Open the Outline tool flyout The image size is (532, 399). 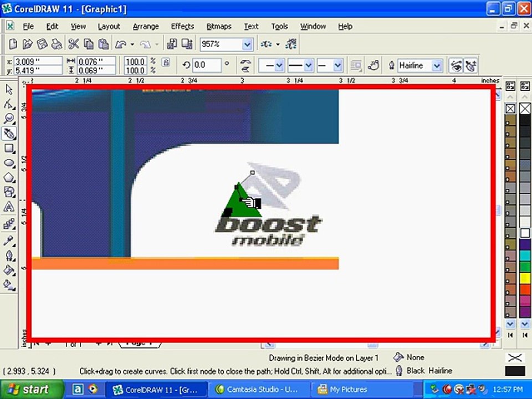9,255
